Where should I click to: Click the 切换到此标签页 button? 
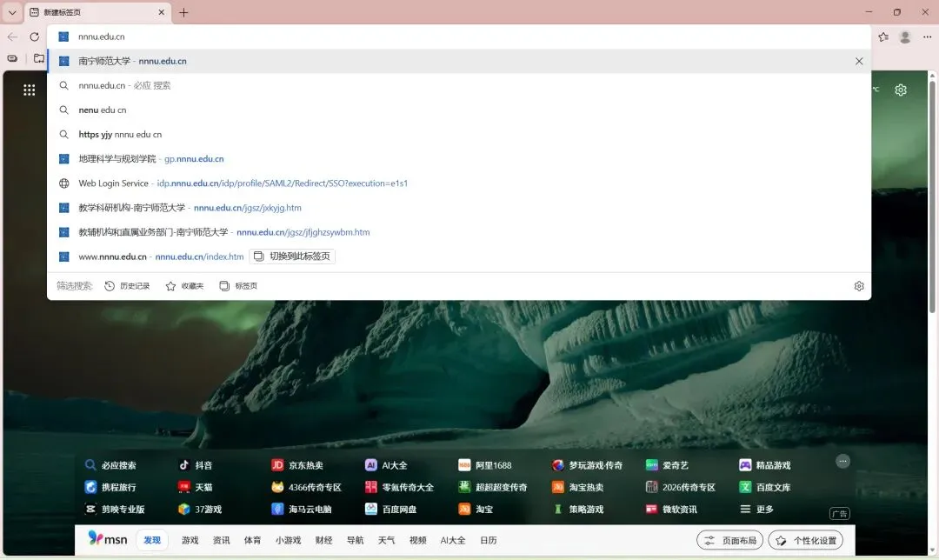[292, 257]
